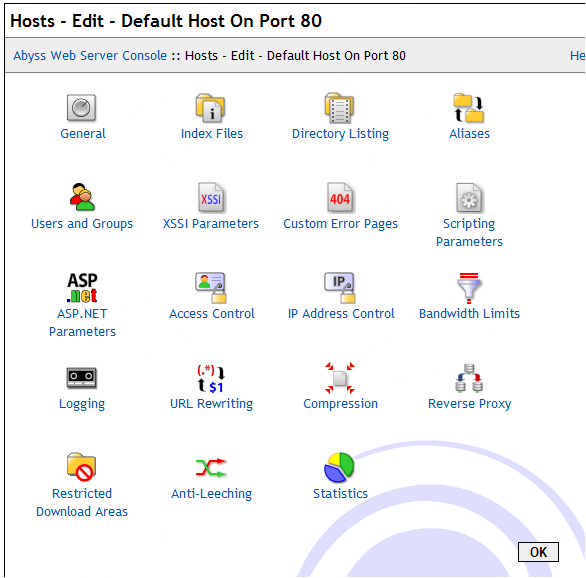Open the Restricted Download Areas folder icon

(81, 467)
